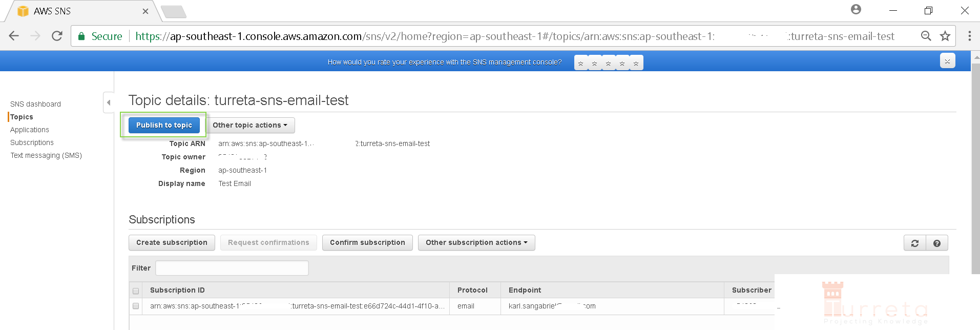Click the browser address bar URL
The image size is (980, 330).
[515, 36]
